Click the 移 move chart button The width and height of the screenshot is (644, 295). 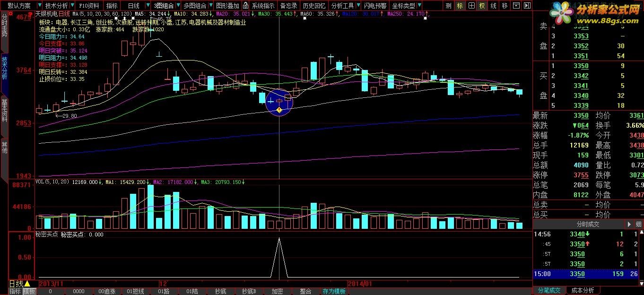[505, 6]
